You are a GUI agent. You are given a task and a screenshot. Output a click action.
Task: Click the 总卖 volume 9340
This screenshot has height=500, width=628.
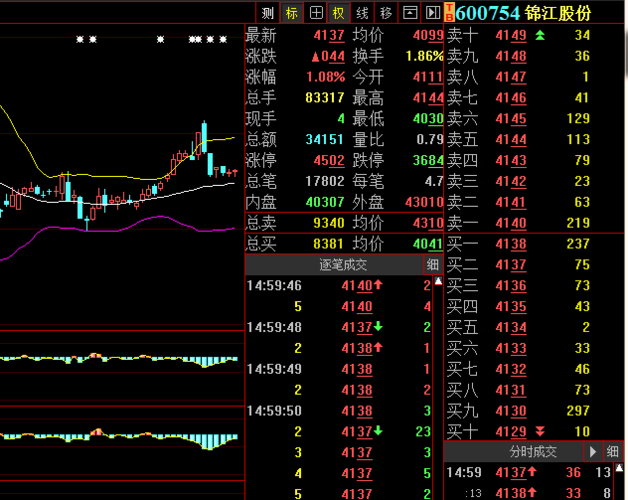pos(329,223)
